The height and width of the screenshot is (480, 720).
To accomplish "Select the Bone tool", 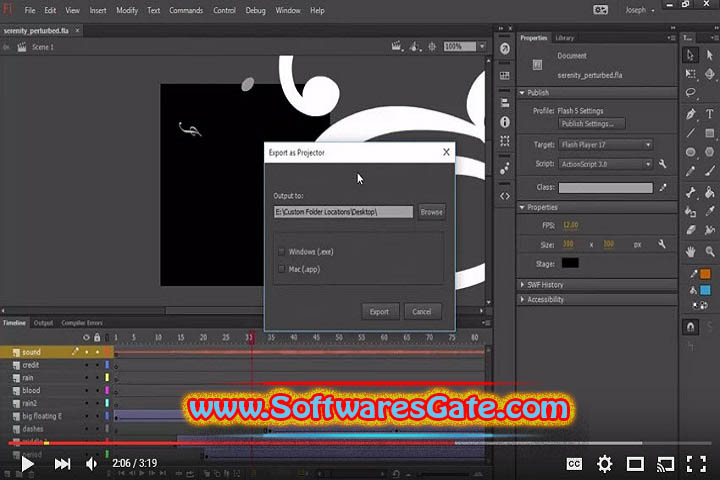I will coord(690,192).
